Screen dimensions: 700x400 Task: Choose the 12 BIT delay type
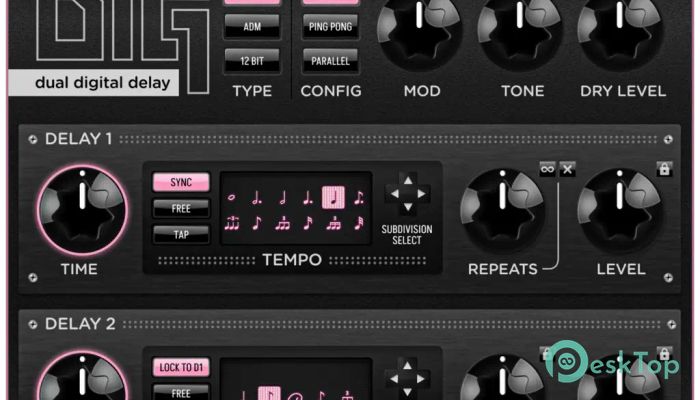[x=252, y=61]
